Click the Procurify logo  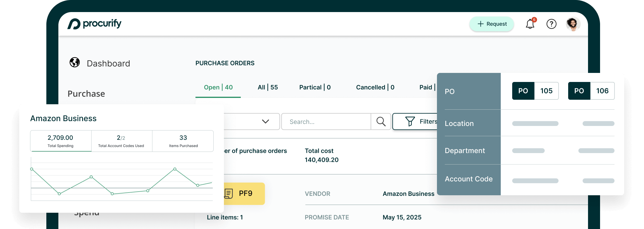[x=94, y=24]
